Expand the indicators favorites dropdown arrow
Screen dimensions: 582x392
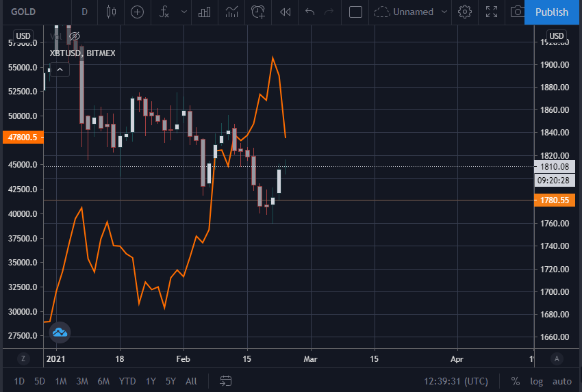click(x=184, y=12)
